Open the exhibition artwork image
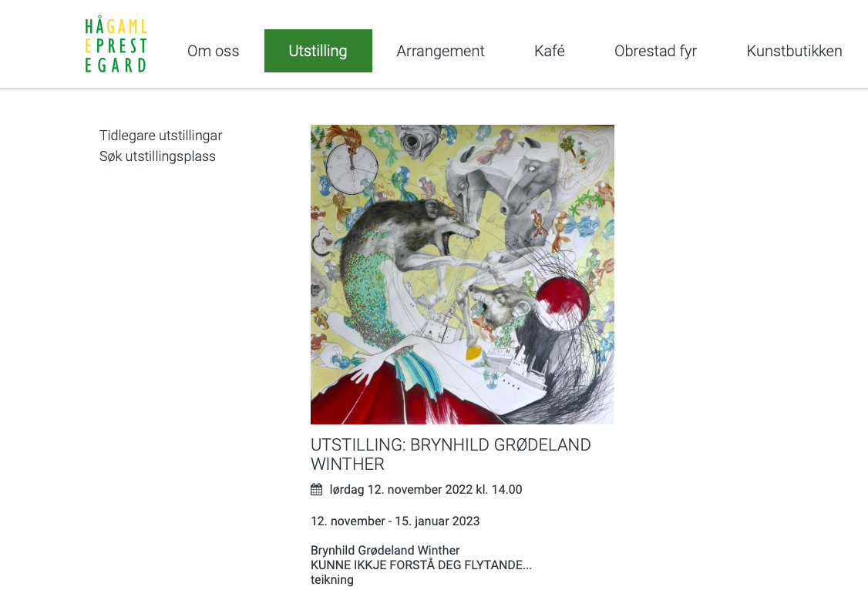The width and height of the screenshot is (868, 590). coord(463,274)
